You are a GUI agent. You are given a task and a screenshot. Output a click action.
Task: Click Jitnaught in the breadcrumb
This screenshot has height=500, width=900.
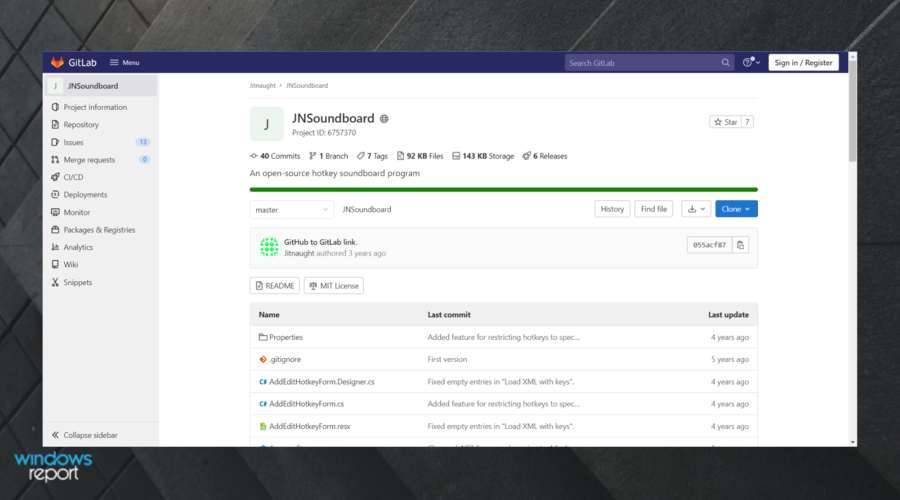coord(262,86)
